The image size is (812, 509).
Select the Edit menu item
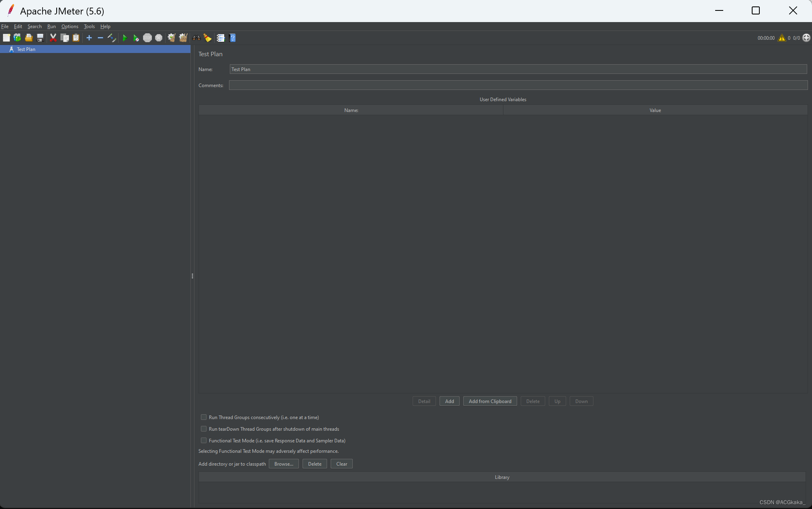(x=18, y=26)
